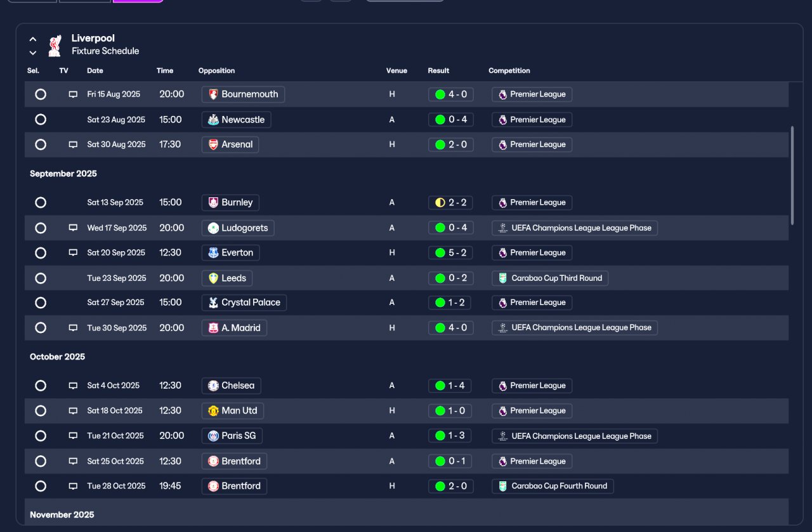Open the 4 - 0 result versus A. Madrid
The image size is (812, 532).
tap(450, 328)
